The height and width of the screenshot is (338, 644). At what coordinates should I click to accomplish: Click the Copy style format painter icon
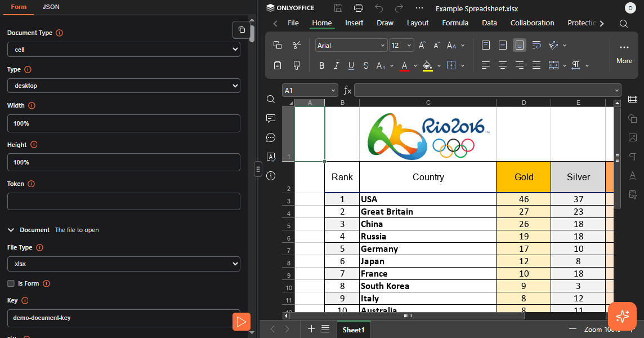click(297, 65)
